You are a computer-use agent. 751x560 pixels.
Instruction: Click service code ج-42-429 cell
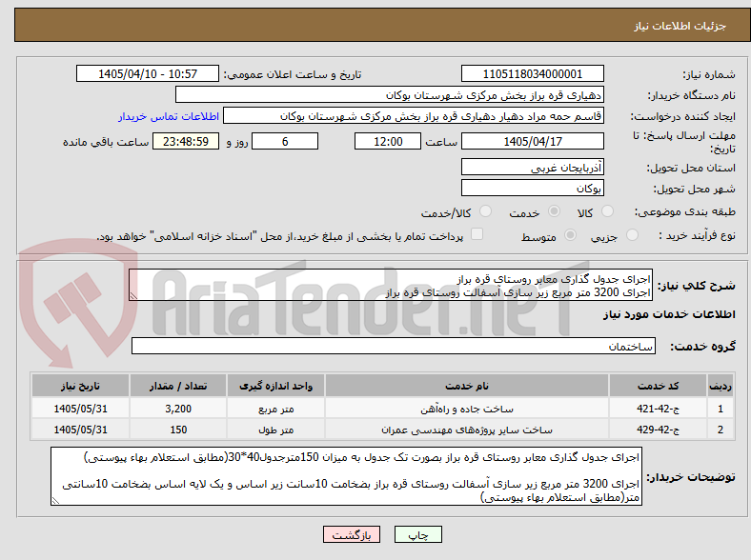click(x=659, y=430)
